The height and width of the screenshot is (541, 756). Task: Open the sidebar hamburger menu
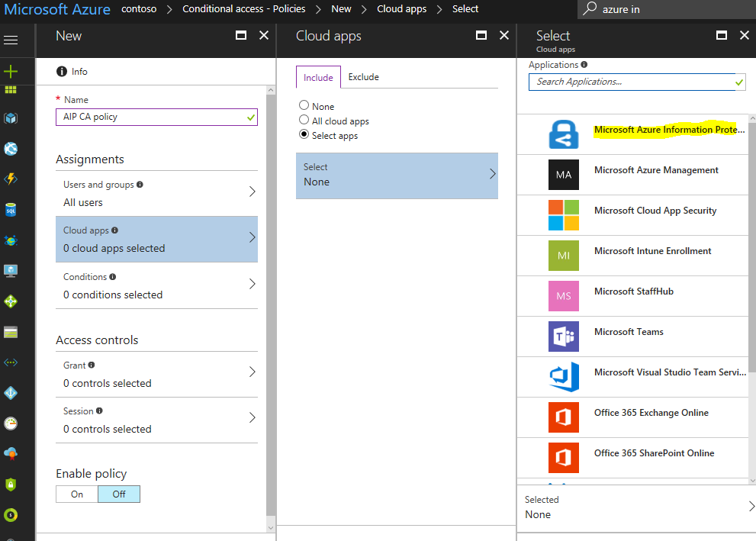11,40
